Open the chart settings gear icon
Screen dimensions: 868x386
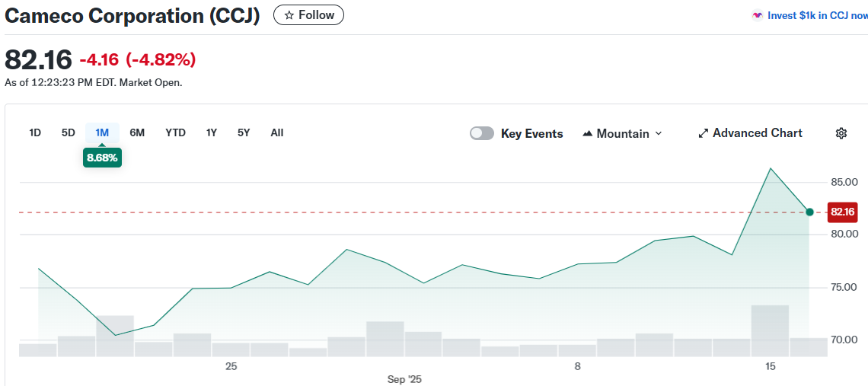841,133
